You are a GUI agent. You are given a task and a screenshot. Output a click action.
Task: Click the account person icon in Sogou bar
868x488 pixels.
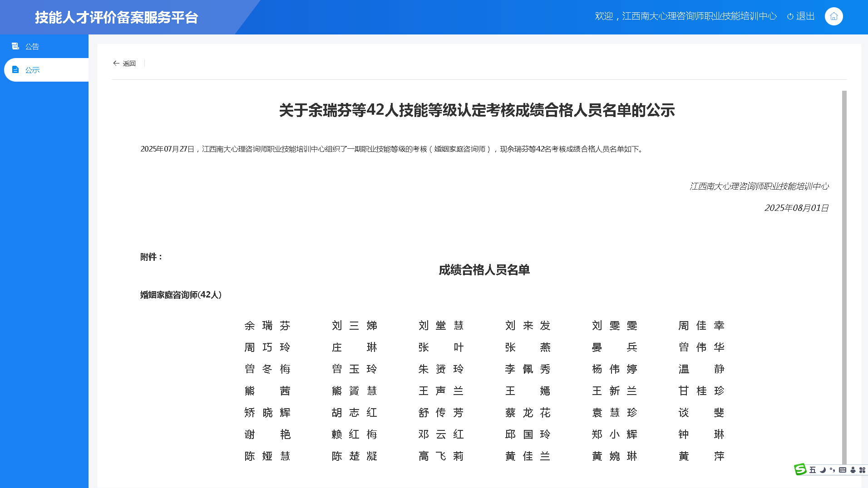point(853,470)
